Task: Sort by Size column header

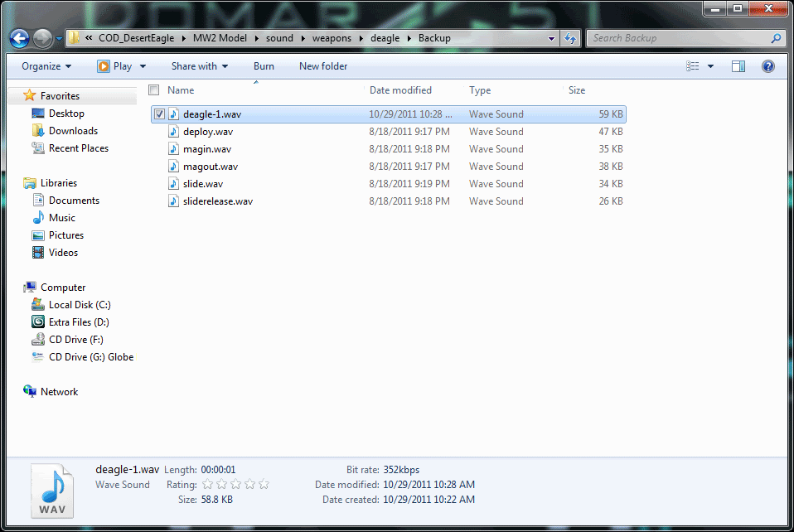Action: [577, 90]
